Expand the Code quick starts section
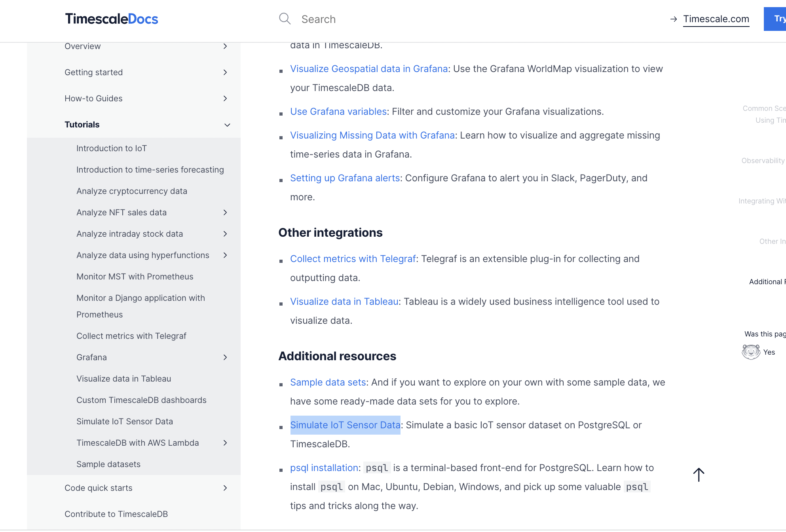This screenshot has height=532, width=786. (x=225, y=488)
